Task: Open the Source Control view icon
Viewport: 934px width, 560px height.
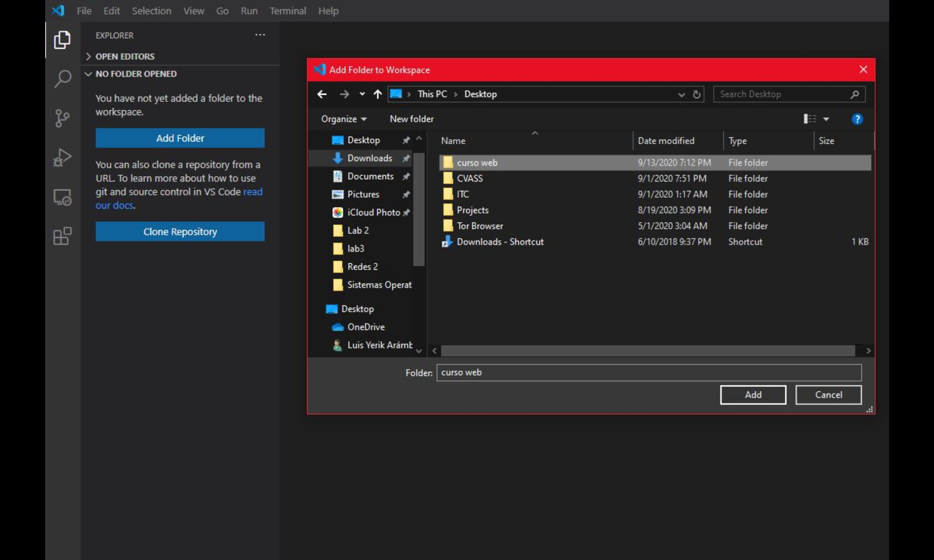Action: click(x=62, y=118)
